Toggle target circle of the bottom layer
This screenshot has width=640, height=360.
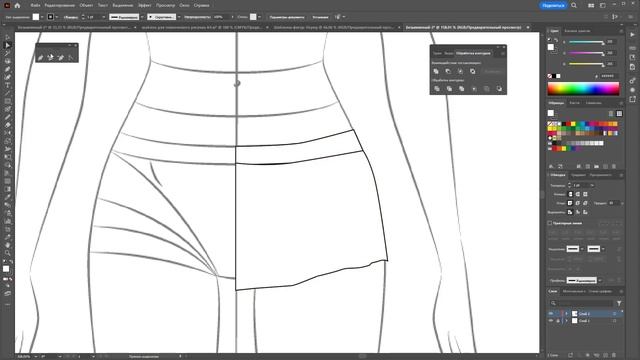click(x=614, y=321)
